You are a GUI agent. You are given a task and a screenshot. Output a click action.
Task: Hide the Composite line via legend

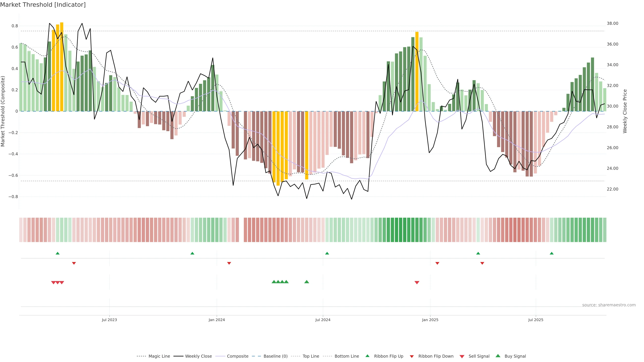pyautogui.click(x=237, y=356)
